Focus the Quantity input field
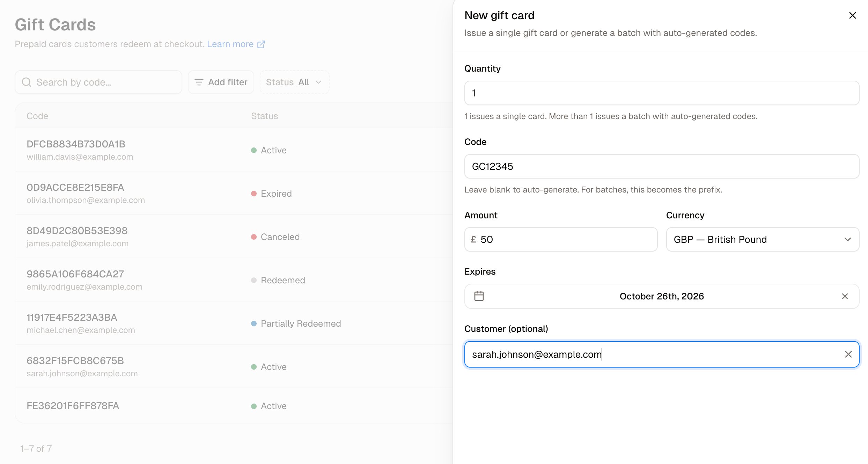This screenshot has height=464, width=868. point(662,93)
